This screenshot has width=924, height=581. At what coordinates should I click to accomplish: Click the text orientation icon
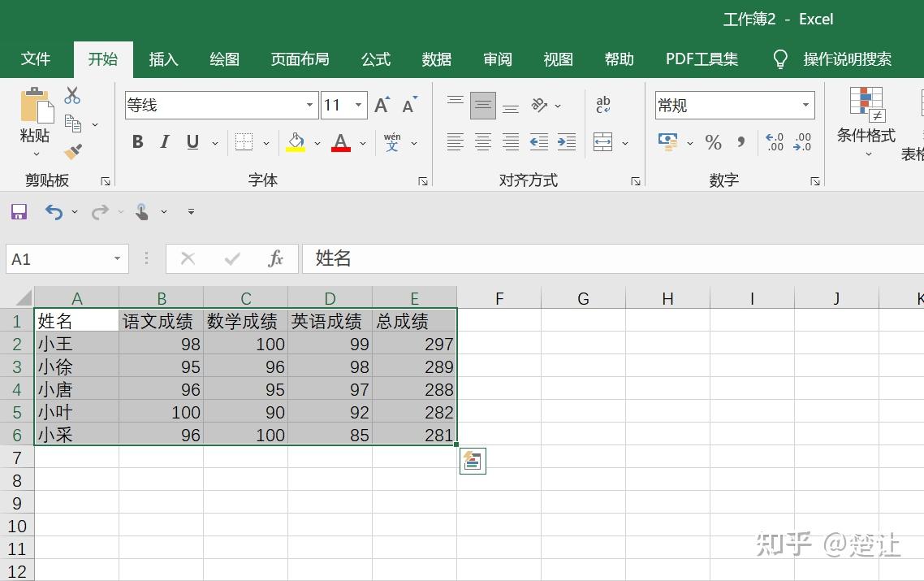coord(539,106)
